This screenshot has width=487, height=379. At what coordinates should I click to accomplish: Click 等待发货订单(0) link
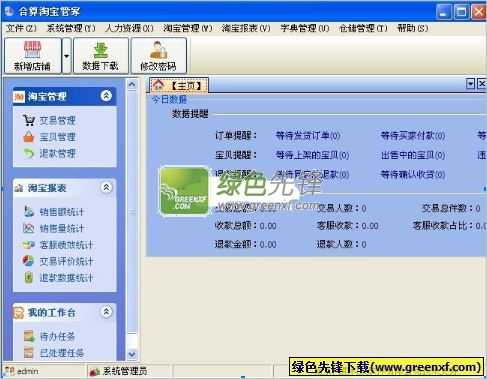(308, 136)
